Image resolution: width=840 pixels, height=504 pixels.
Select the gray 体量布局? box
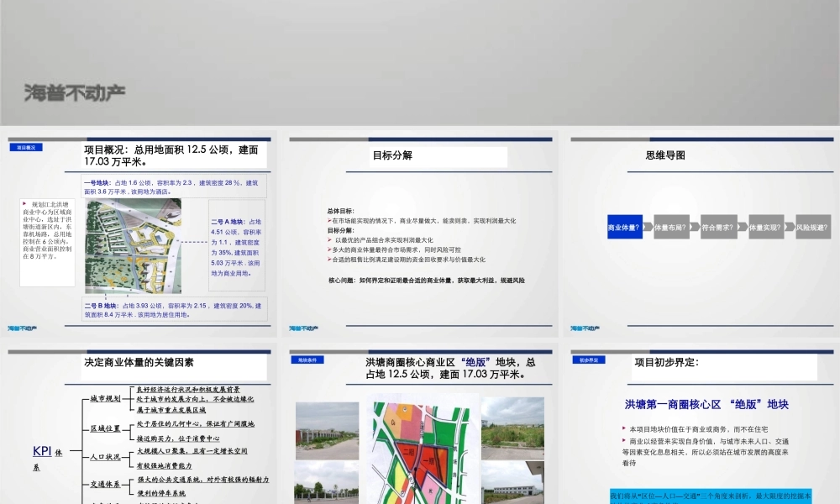(671, 227)
